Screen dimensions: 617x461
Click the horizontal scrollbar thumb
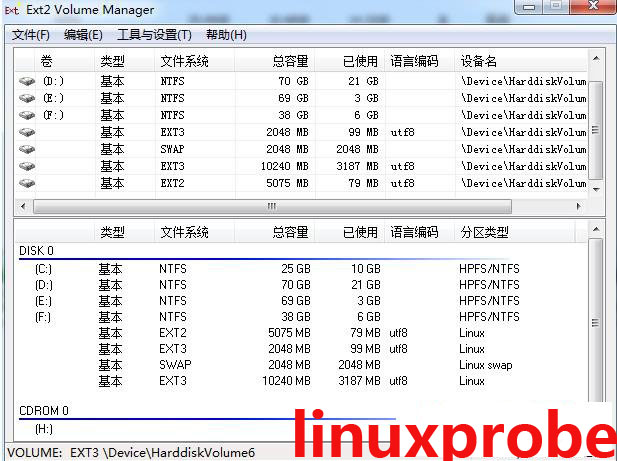272,206
